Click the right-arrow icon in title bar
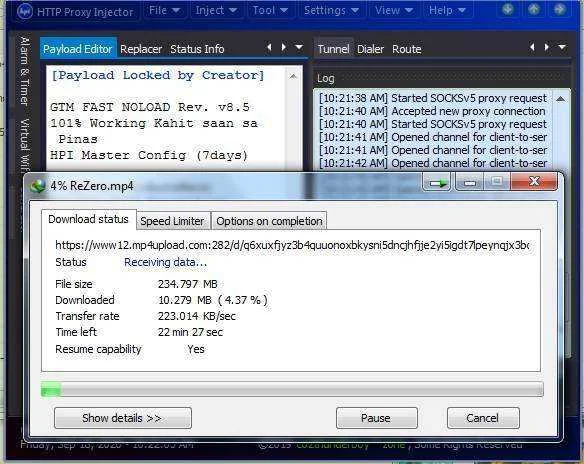The image size is (584, 464). tap(559, 9)
